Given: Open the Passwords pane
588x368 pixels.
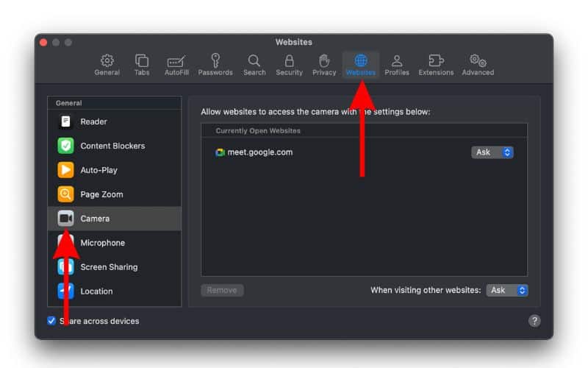Looking at the screenshot, I should (215, 65).
